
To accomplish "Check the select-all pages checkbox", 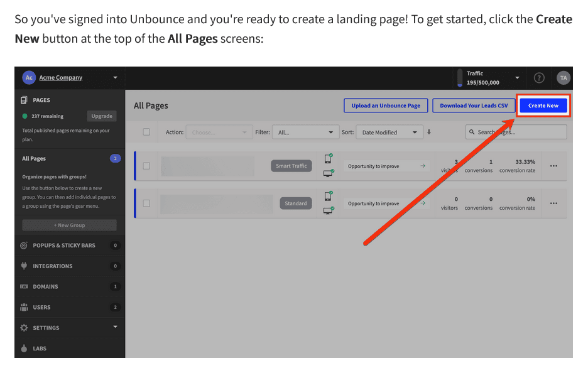I will tap(147, 132).
